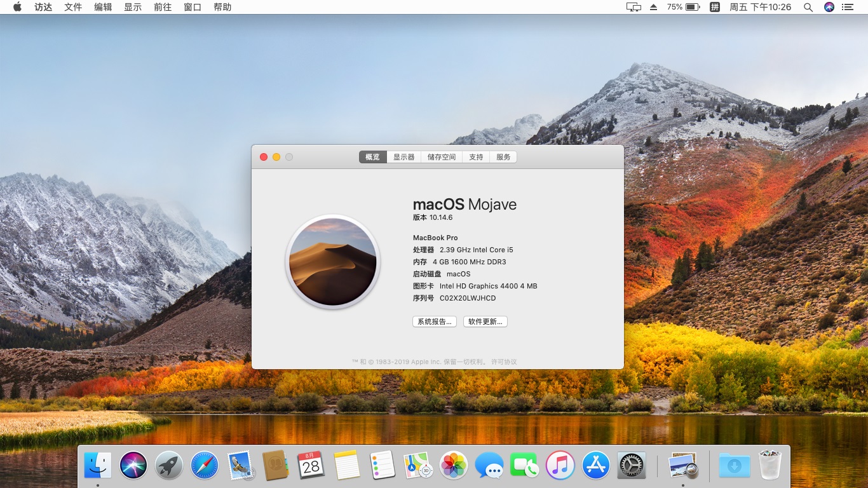Close the About This Mac window
This screenshot has height=488, width=868.
click(x=264, y=157)
